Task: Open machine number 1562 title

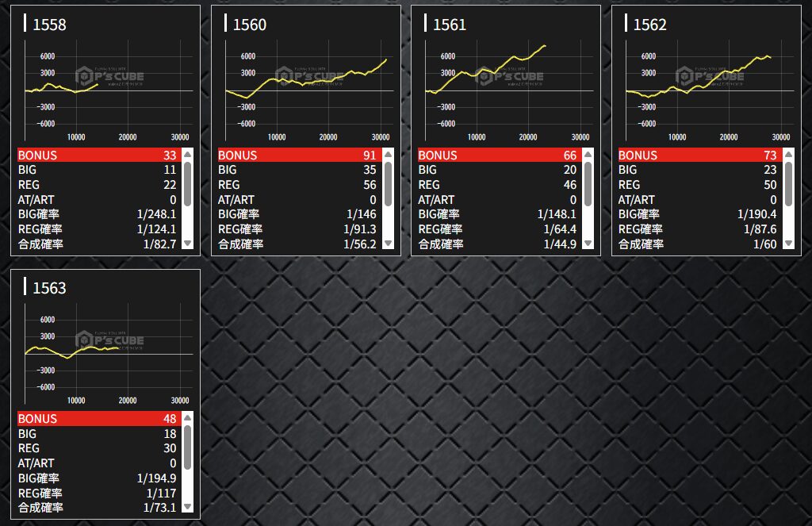Action: coord(649,25)
